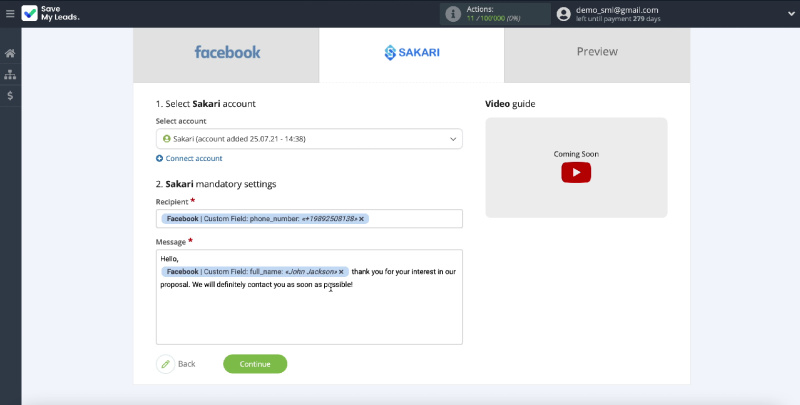Open the connections sitemap sidebar icon
800x405 pixels.
(x=10, y=74)
